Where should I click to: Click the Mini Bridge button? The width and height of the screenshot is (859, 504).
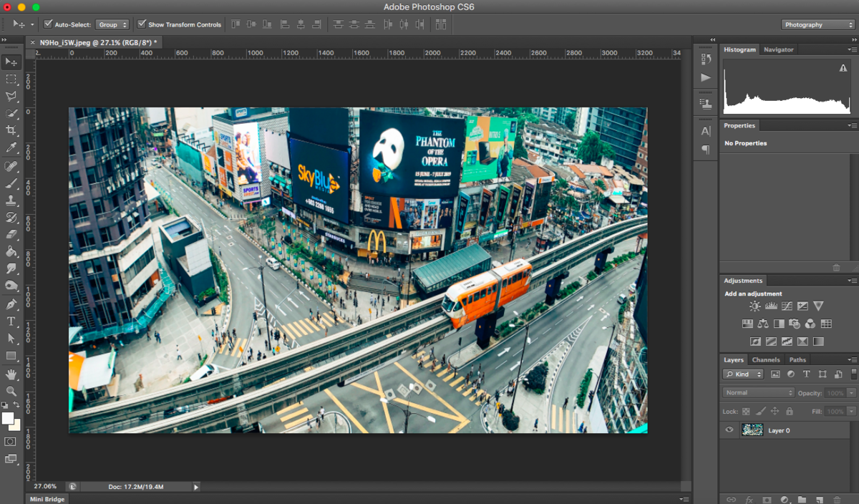(46, 498)
